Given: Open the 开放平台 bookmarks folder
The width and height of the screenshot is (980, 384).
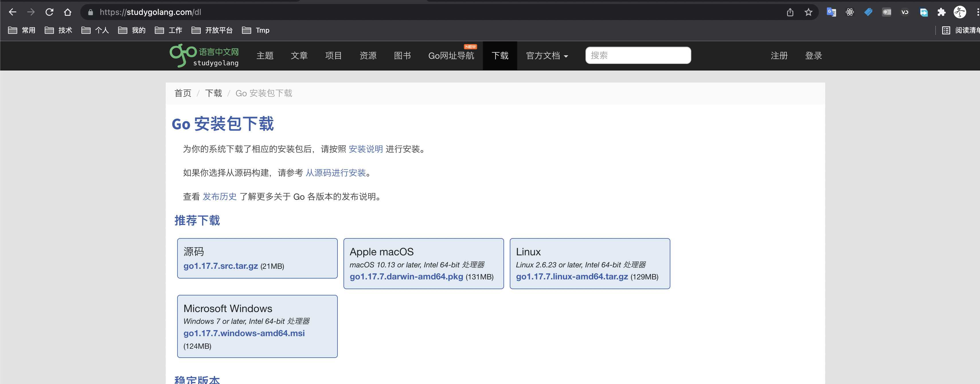Looking at the screenshot, I should [x=212, y=30].
